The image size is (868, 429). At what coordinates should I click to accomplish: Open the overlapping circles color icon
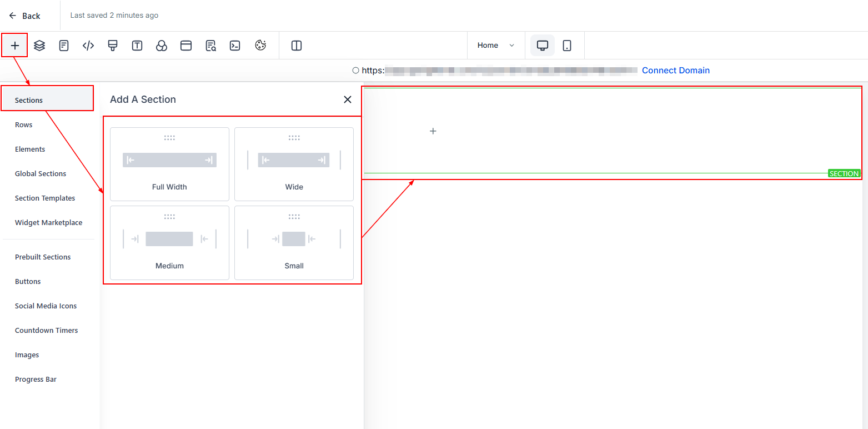(x=162, y=46)
